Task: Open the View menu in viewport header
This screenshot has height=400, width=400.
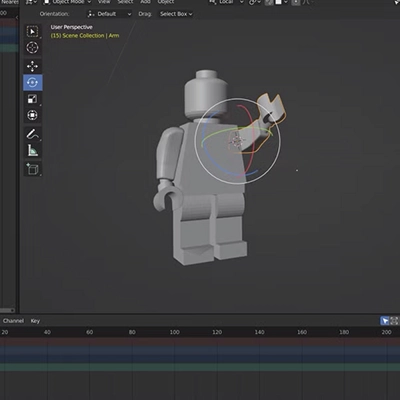Action: (x=104, y=2)
